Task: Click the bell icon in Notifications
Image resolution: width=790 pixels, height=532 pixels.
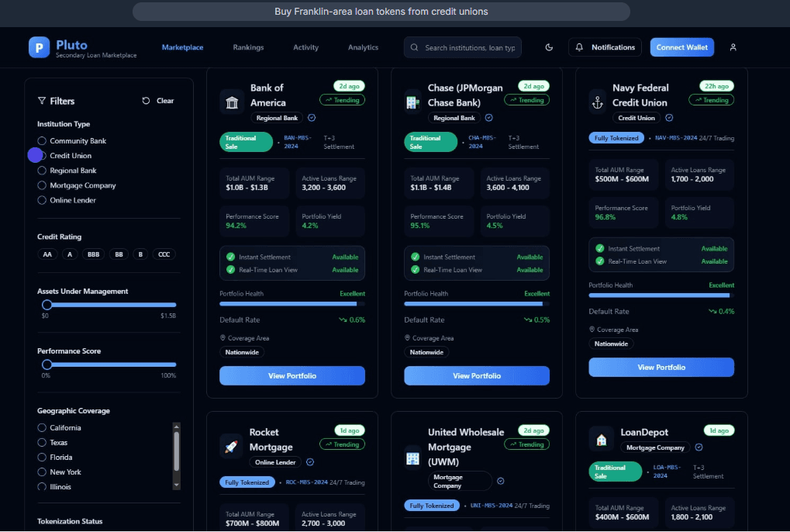Action: click(x=579, y=47)
